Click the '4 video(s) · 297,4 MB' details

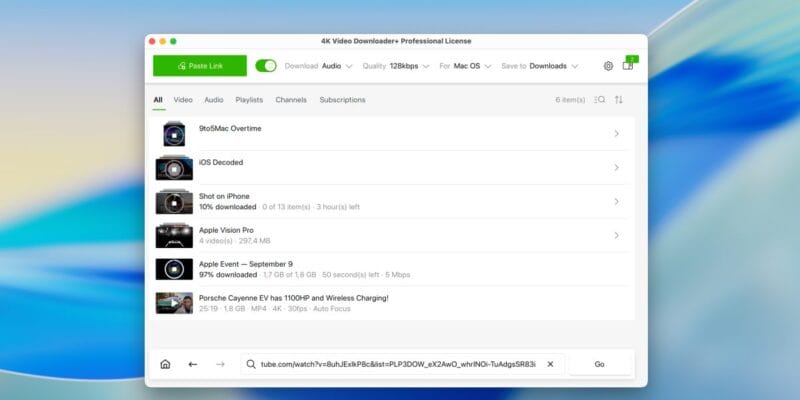pos(235,241)
